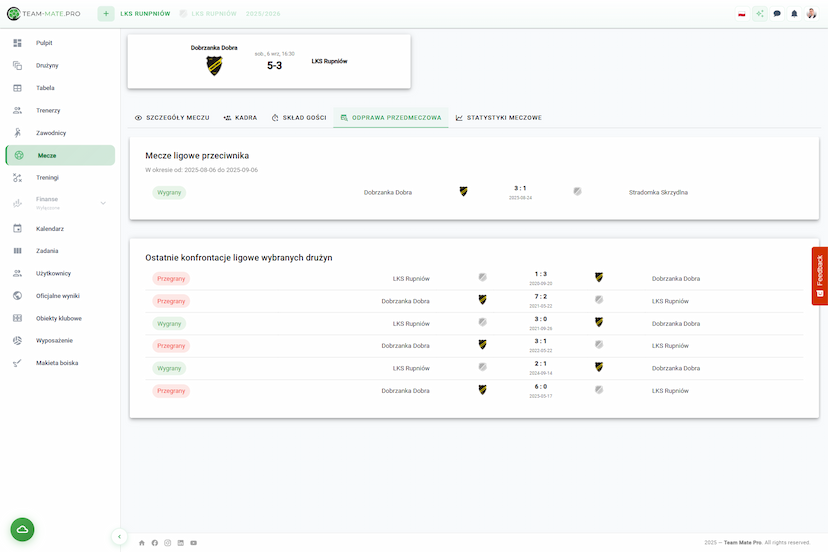
Task: Click the Użytkownicy users icon
Action: 17,274
